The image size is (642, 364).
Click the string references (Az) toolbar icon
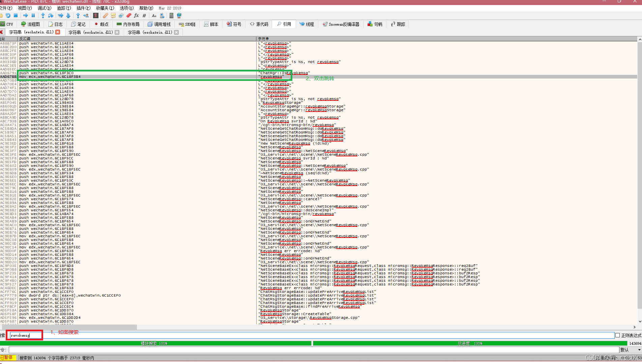[x=154, y=16]
